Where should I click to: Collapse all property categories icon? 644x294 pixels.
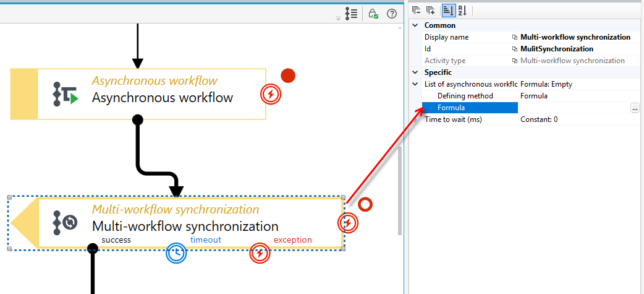click(417, 11)
